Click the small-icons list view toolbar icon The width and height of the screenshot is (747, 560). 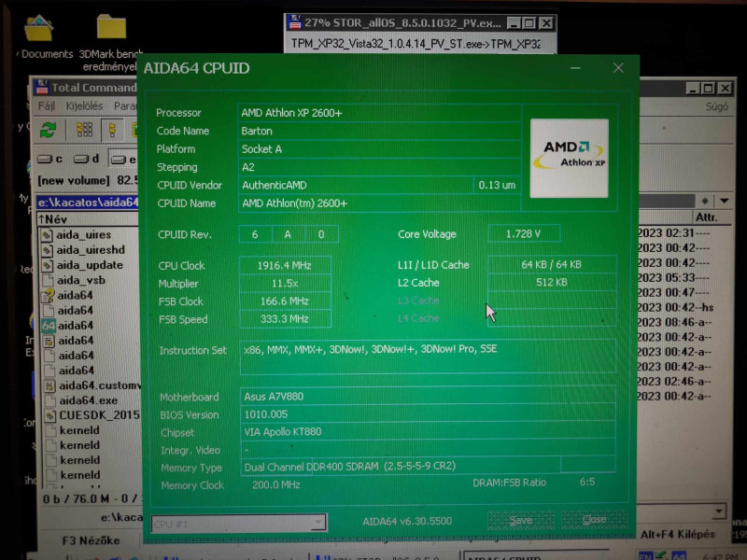[x=85, y=130]
